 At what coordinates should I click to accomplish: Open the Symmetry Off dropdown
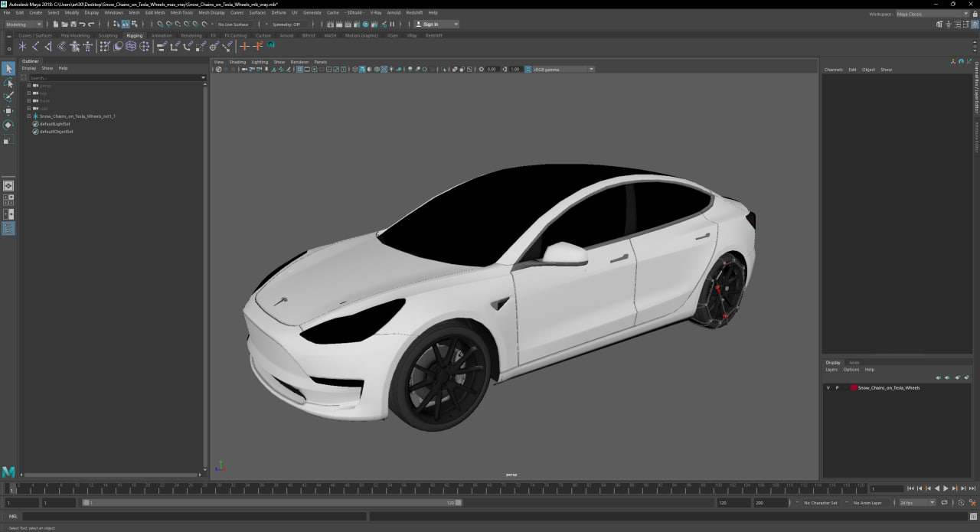coord(289,24)
